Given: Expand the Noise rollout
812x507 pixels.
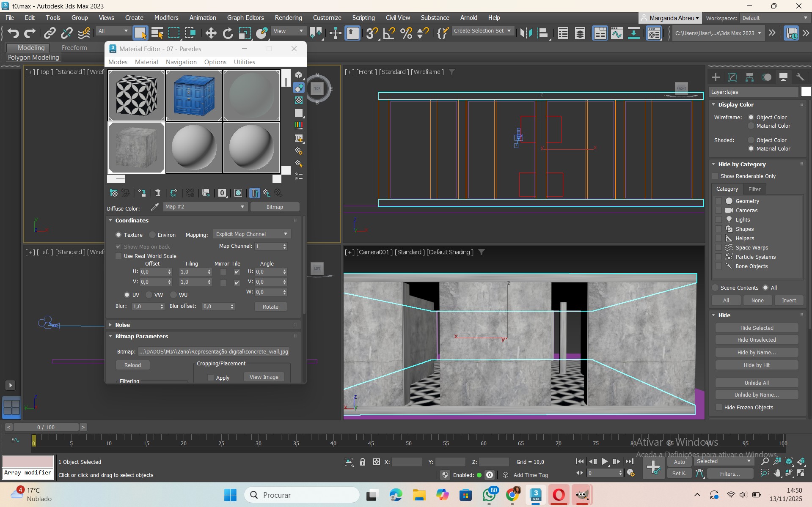Looking at the screenshot, I should click(x=122, y=325).
